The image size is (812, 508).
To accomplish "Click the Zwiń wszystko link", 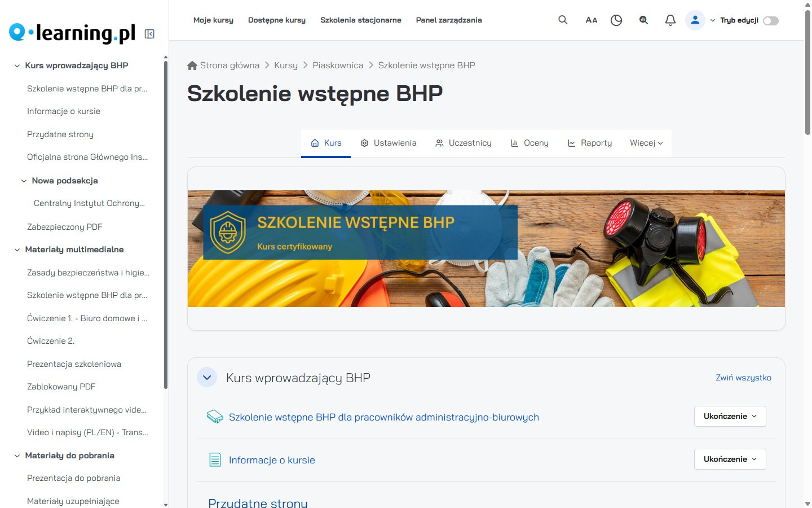I will point(743,378).
